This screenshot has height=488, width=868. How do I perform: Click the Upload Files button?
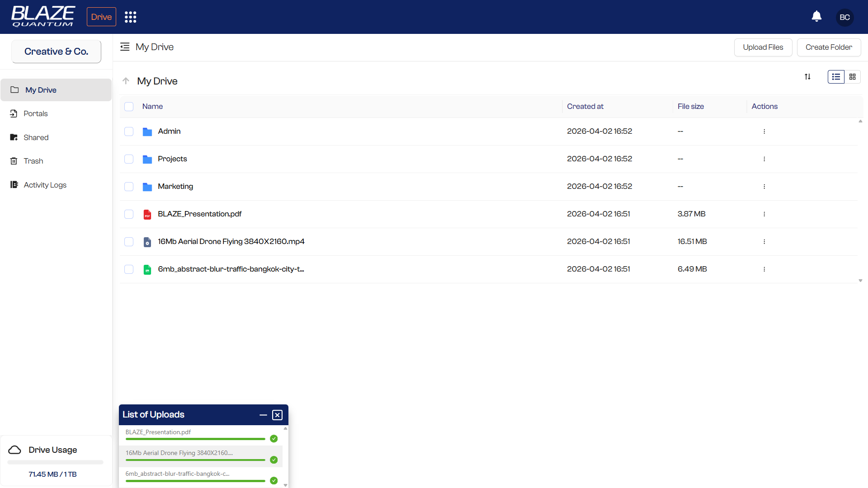point(763,47)
